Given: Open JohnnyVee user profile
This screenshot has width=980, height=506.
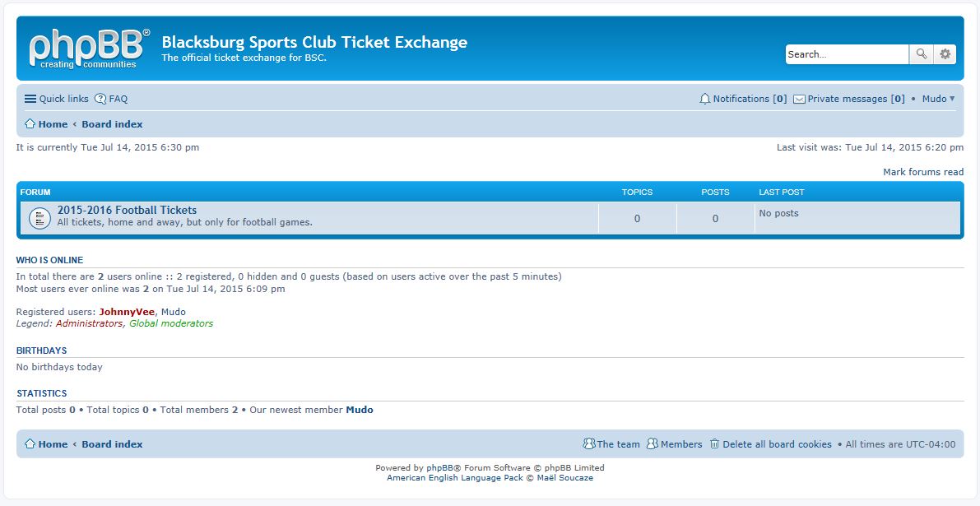Looking at the screenshot, I should 127,312.
